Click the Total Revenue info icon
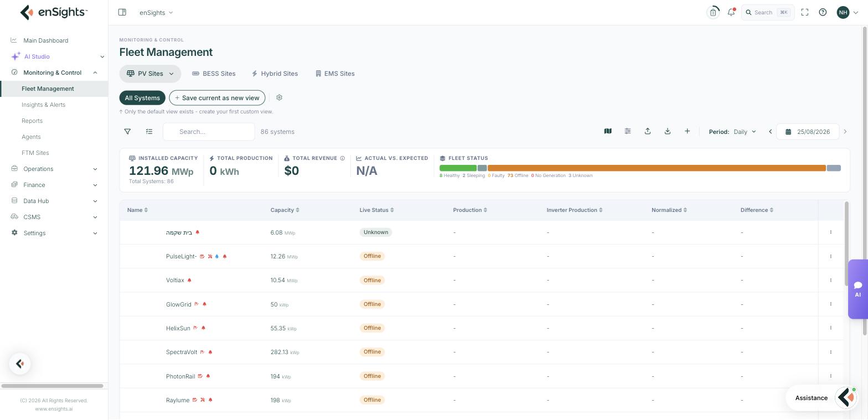This screenshot has height=420, width=868. 343,158
